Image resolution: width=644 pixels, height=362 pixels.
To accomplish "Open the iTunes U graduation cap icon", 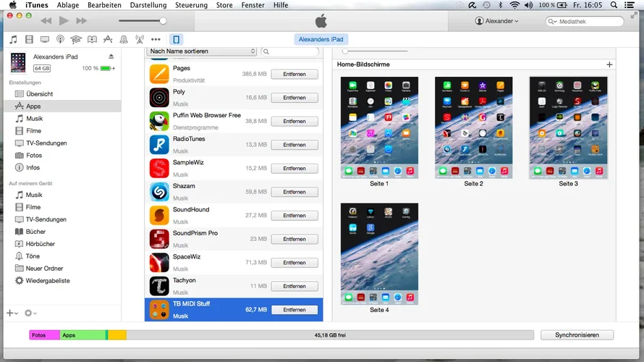I will pyautogui.click(x=76, y=39).
